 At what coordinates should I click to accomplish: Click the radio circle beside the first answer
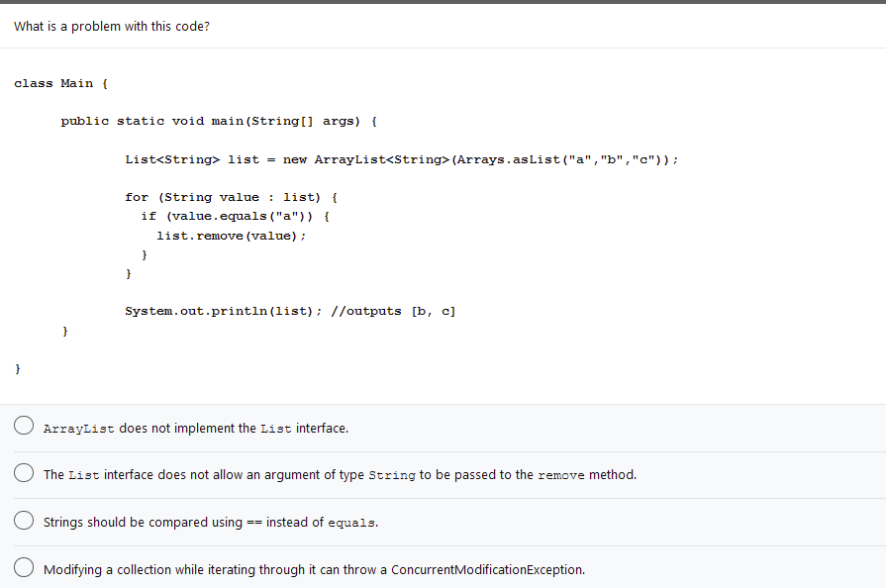[24, 424]
